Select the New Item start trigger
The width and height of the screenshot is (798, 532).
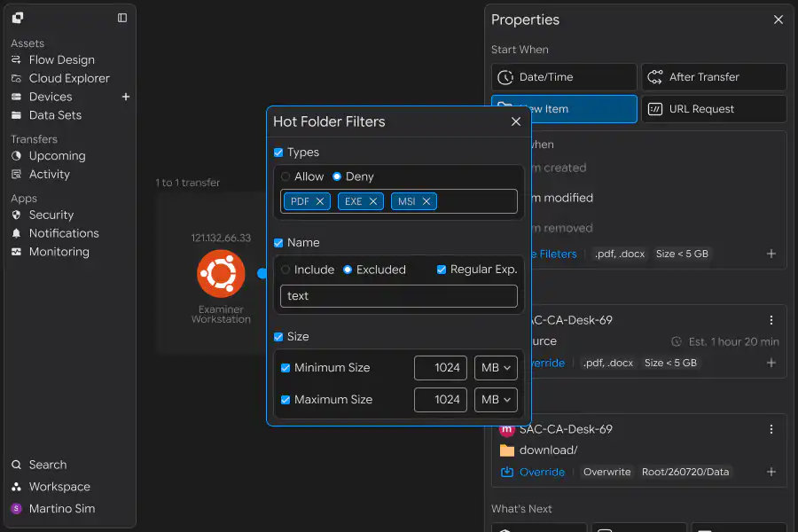(564, 109)
